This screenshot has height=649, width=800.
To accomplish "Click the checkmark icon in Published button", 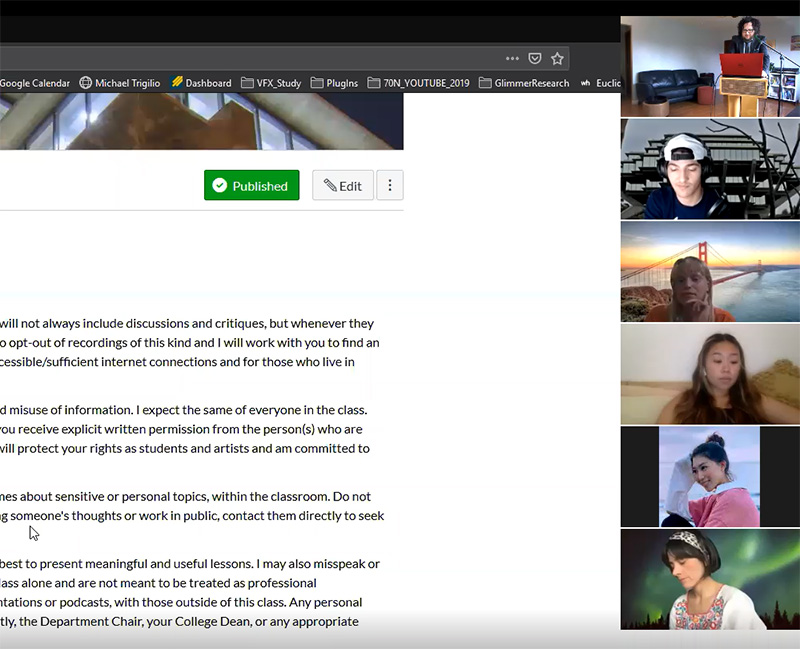I will coord(220,185).
